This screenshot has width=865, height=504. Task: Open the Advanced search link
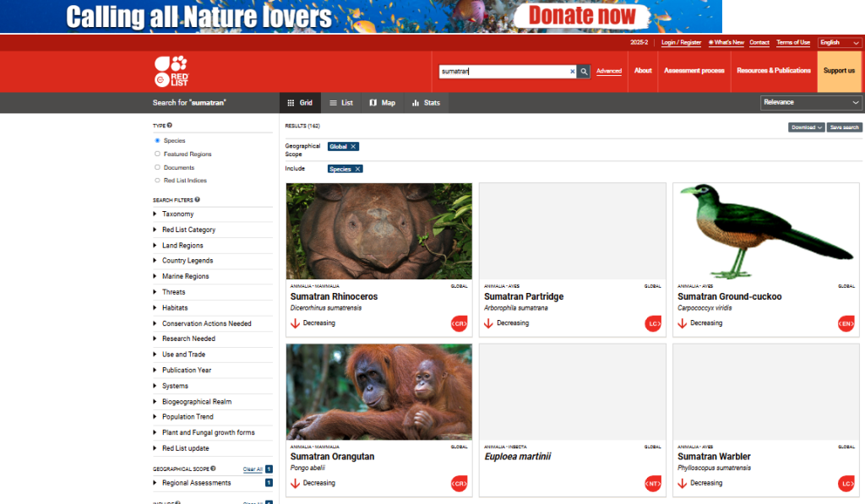[x=608, y=72]
